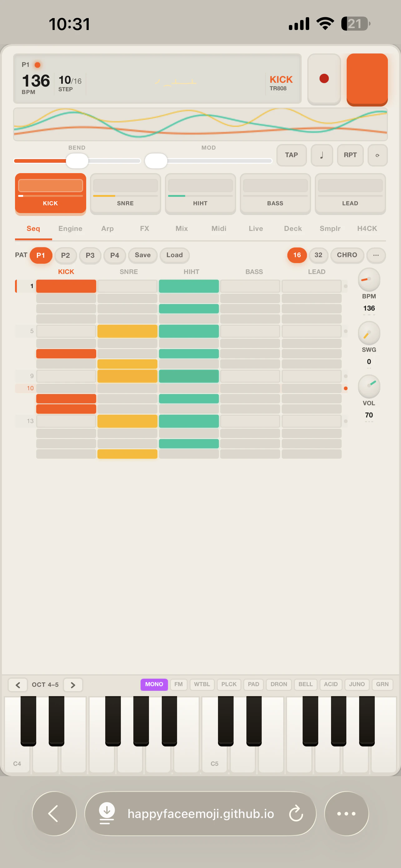Screen dimensions: 401x868
Task: Open the Midi tab
Action: (x=219, y=228)
